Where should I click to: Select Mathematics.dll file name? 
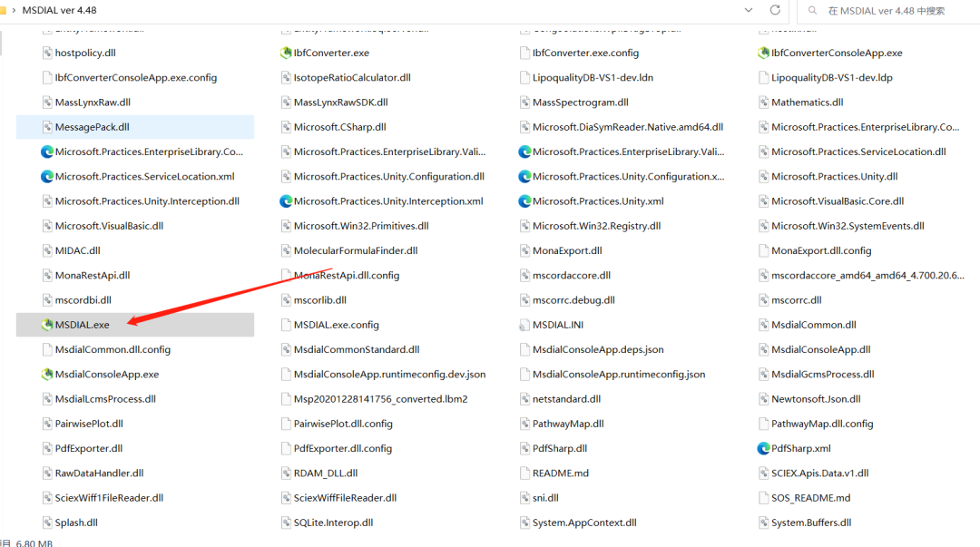pyautogui.click(x=807, y=103)
